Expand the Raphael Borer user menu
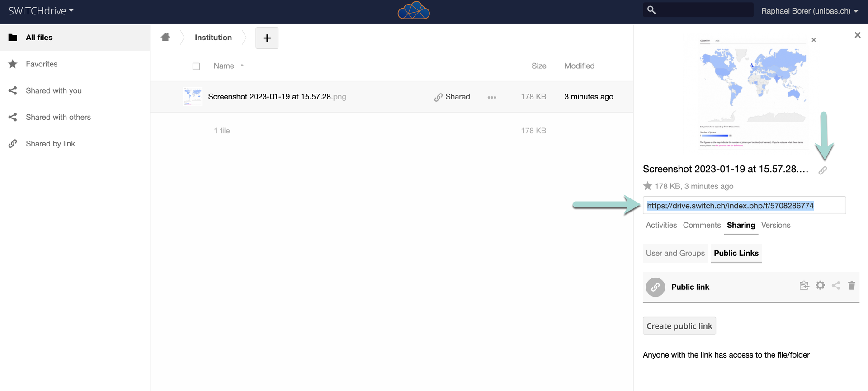 (809, 11)
